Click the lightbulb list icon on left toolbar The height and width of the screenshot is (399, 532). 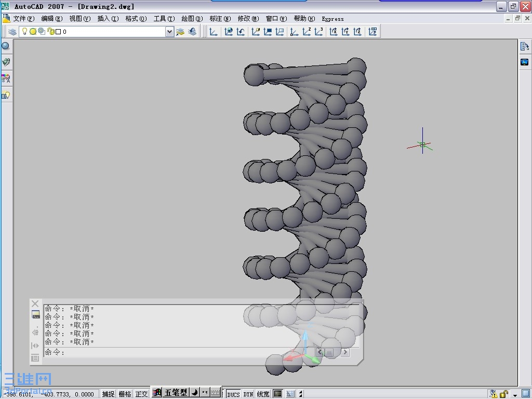[6, 96]
